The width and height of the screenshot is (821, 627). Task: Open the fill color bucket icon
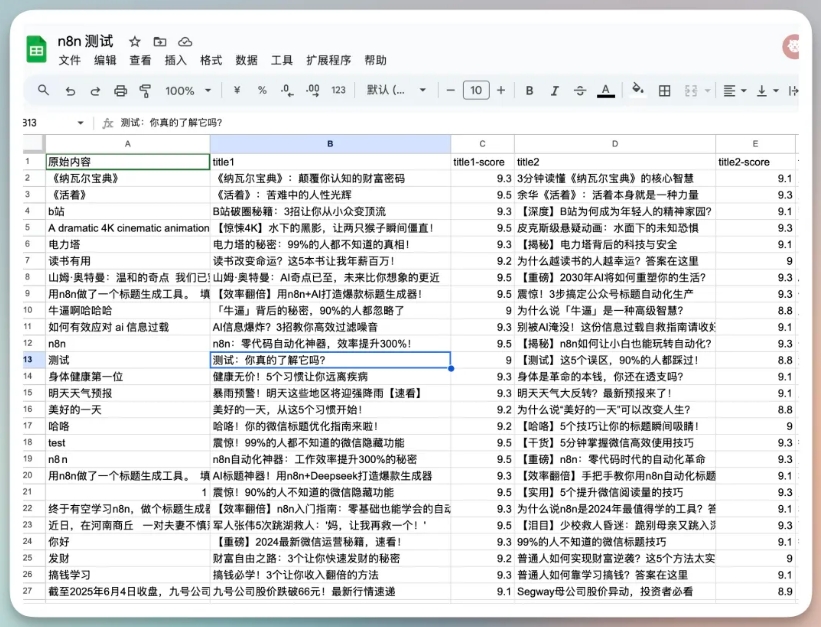(x=638, y=89)
